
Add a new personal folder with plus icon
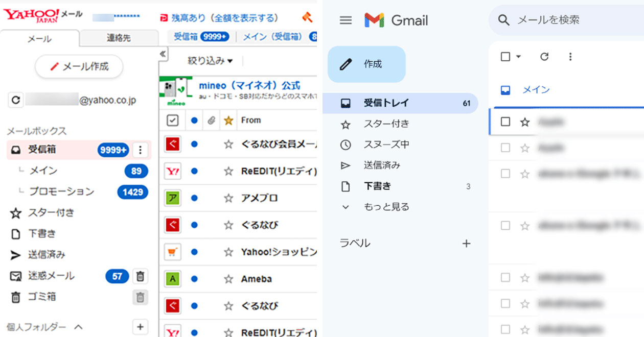141,327
